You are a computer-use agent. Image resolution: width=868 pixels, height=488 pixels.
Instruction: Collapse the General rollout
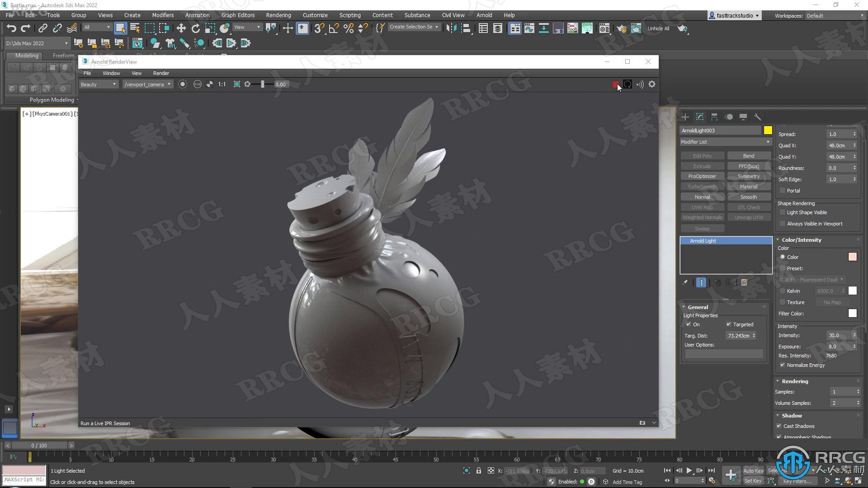pos(698,307)
